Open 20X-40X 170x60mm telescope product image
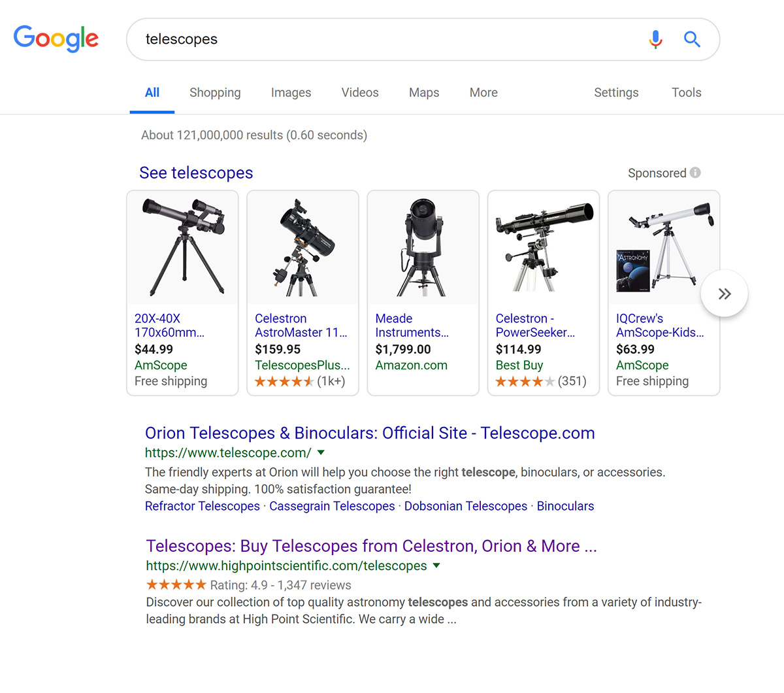Screen dimensions: 784x693 pos(183,247)
